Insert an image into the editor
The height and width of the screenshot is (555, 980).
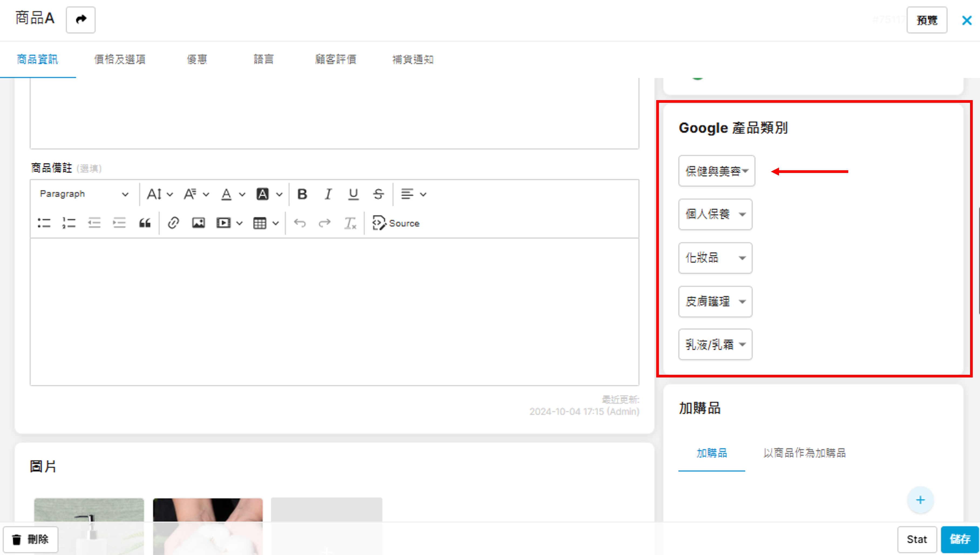[198, 223]
